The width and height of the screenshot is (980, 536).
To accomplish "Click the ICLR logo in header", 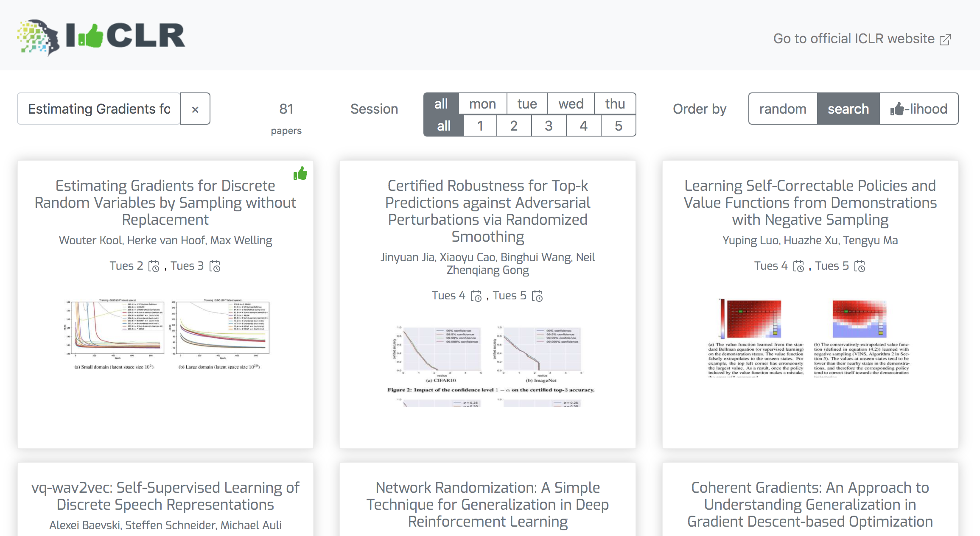I will pos(101,37).
